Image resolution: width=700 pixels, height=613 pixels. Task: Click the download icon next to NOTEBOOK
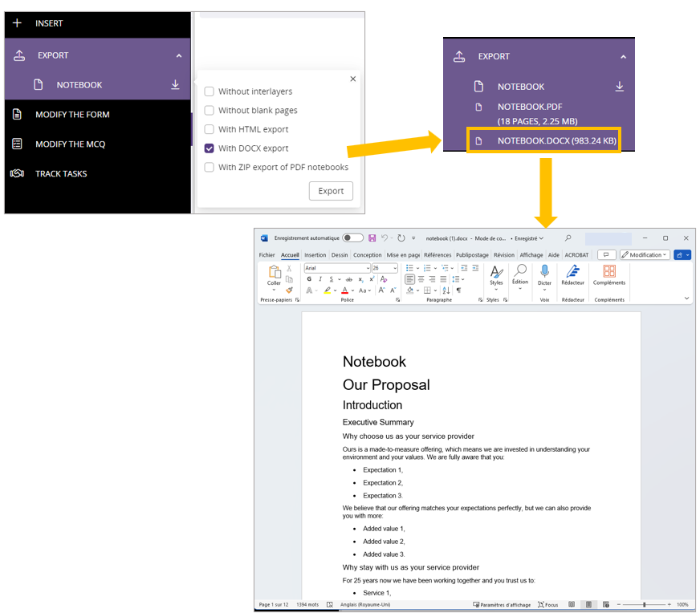[x=175, y=85]
